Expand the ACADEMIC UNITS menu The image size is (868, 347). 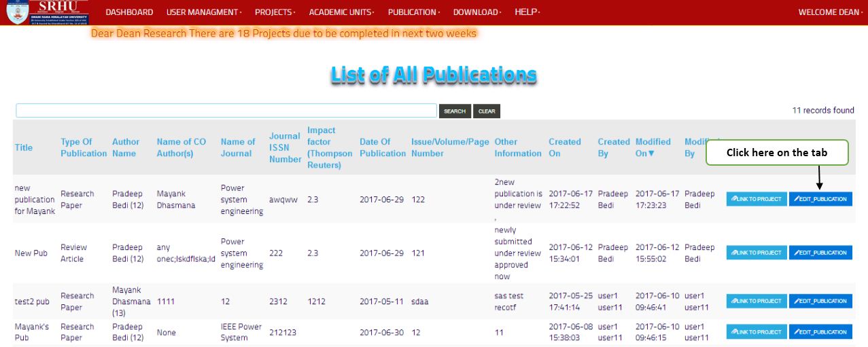point(342,12)
